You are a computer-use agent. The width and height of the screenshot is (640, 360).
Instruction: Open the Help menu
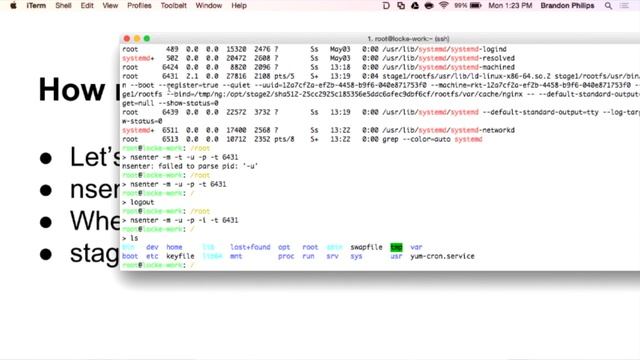[x=239, y=6]
